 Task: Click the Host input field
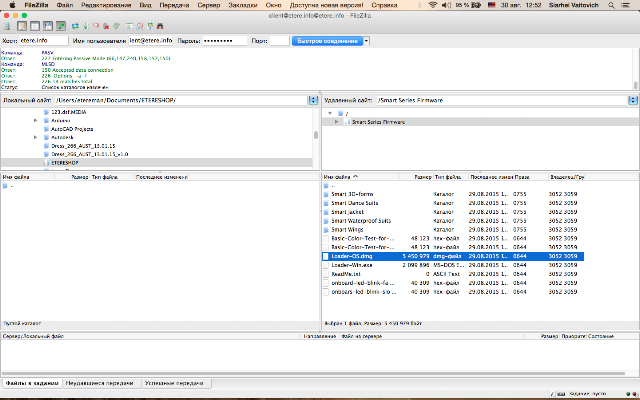coord(44,41)
